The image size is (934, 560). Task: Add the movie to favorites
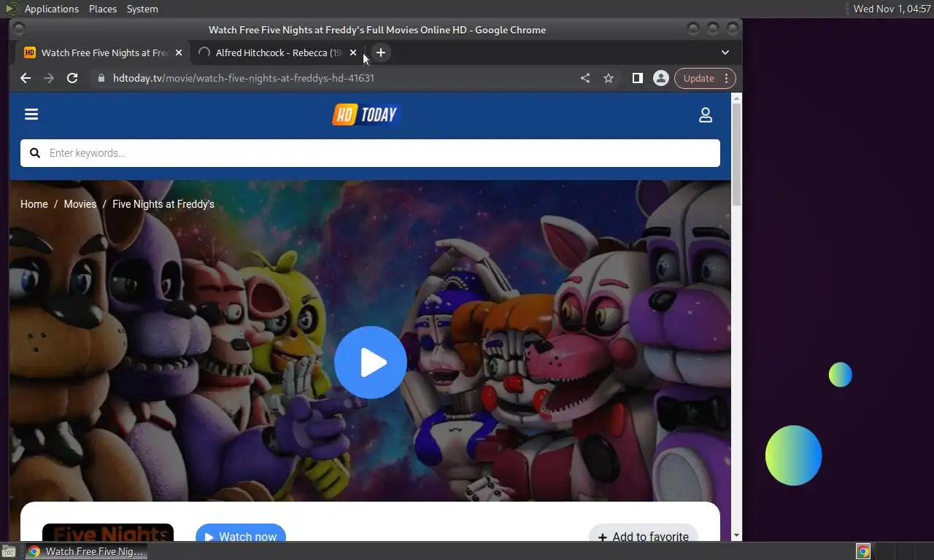(644, 535)
